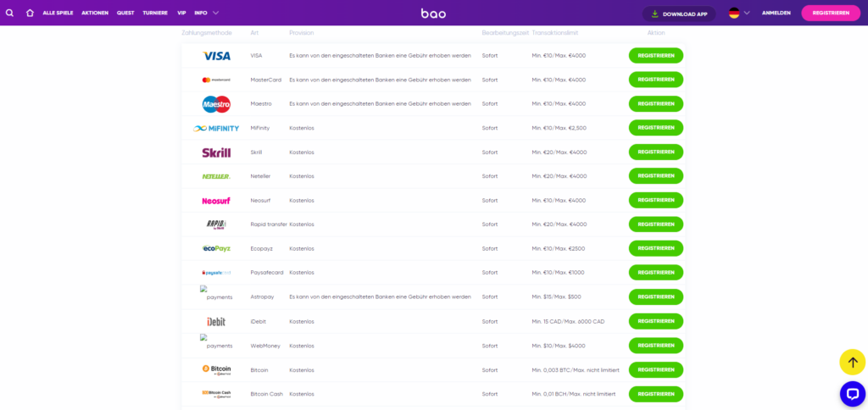Image resolution: width=868 pixels, height=410 pixels.
Task: Click REGISTRIEREN in the Rapid transfer row
Action: [x=656, y=224]
